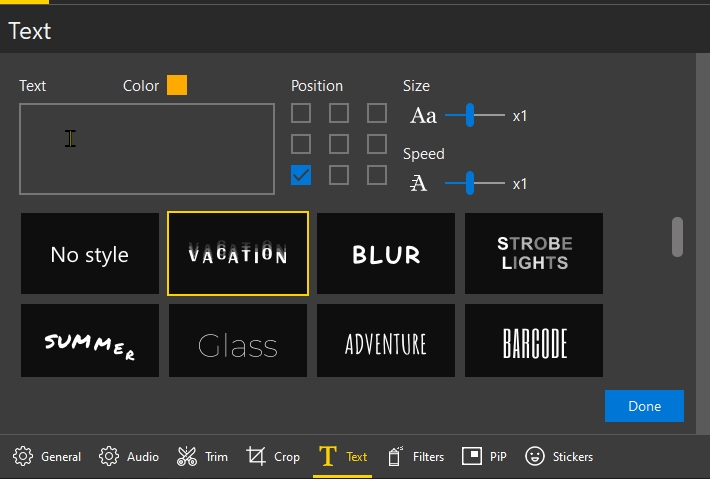Image resolution: width=710 pixels, height=479 pixels.
Task: Click the Done button
Action: click(x=644, y=406)
